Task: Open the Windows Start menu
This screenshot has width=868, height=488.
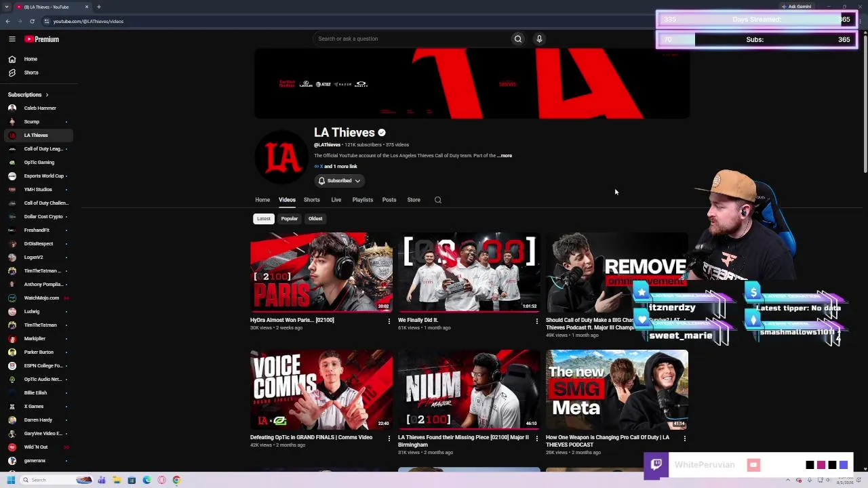Action: pyautogui.click(x=11, y=480)
